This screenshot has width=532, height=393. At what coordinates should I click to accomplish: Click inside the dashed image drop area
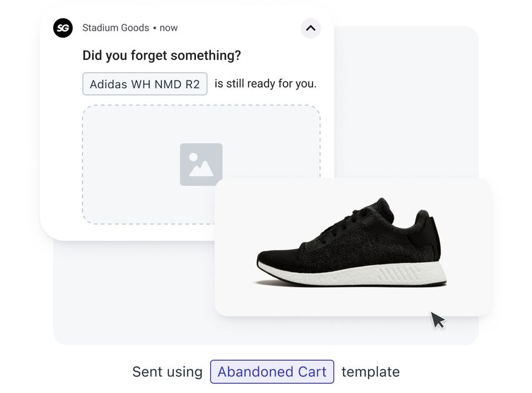pos(148,164)
